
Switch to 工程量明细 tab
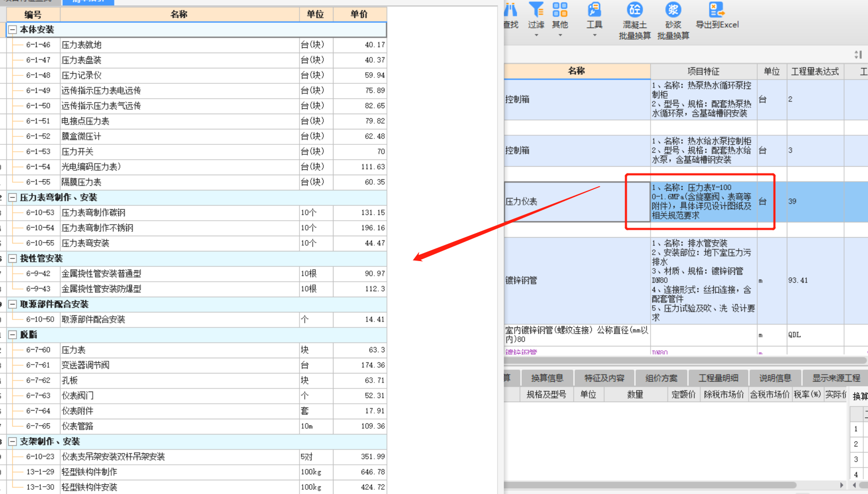pyautogui.click(x=718, y=378)
